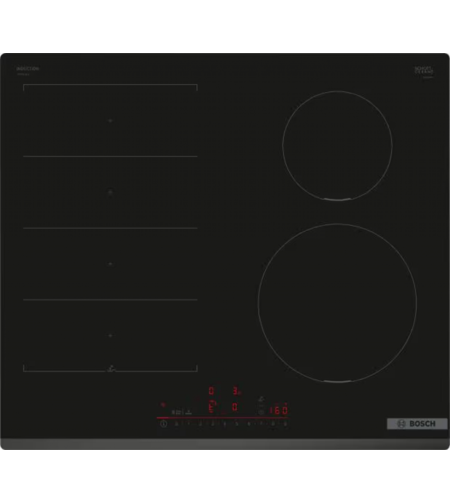
Task: Tap the power on/off touch icon
Action: [x=163, y=424]
